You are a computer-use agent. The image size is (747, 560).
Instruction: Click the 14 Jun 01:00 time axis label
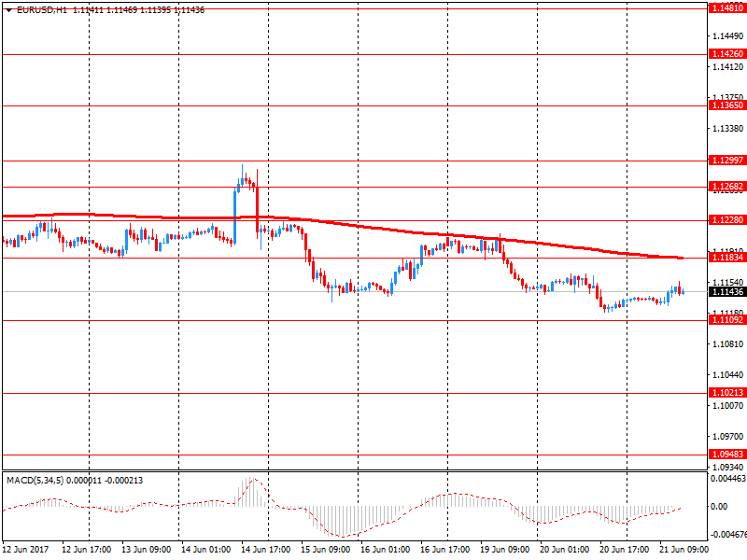(205, 550)
